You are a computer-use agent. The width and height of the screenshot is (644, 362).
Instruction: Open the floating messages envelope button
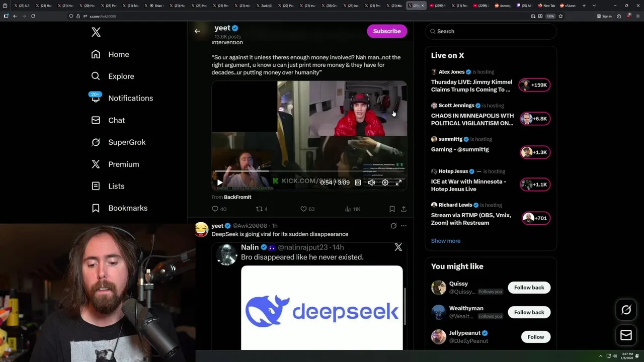(626, 335)
